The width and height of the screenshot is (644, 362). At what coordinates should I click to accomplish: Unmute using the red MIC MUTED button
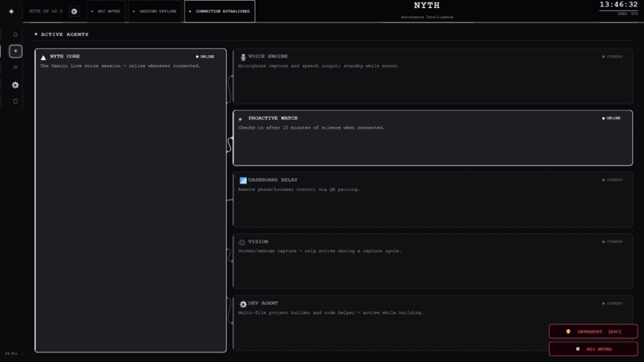[x=594, y=349]
